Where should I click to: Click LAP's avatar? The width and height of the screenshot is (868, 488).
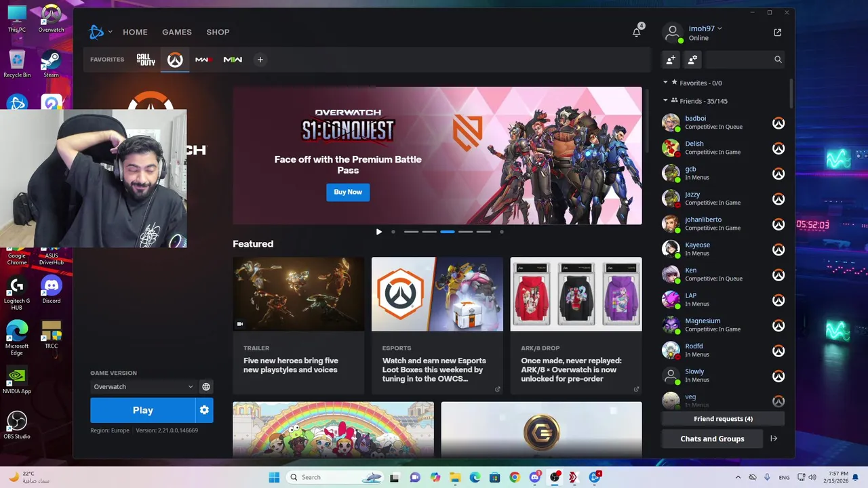click(671, 300)
